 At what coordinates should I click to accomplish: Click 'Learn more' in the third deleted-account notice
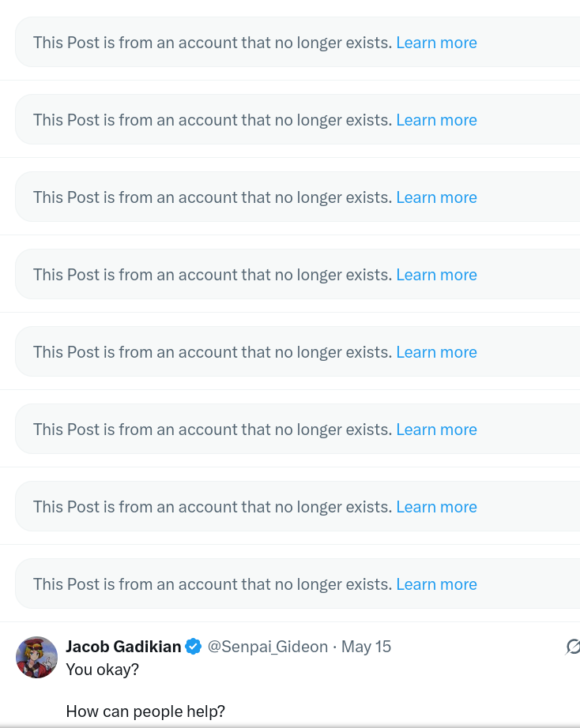[x=436, y=197]
